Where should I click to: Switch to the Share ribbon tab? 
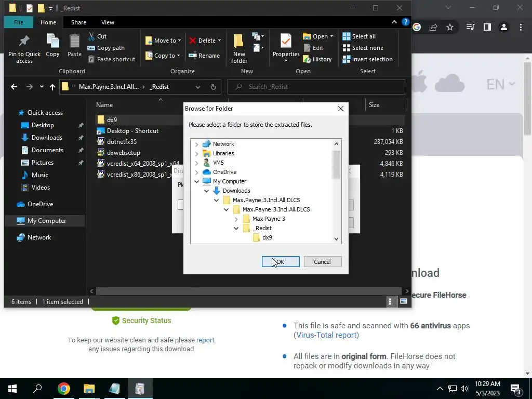(78, 22)
